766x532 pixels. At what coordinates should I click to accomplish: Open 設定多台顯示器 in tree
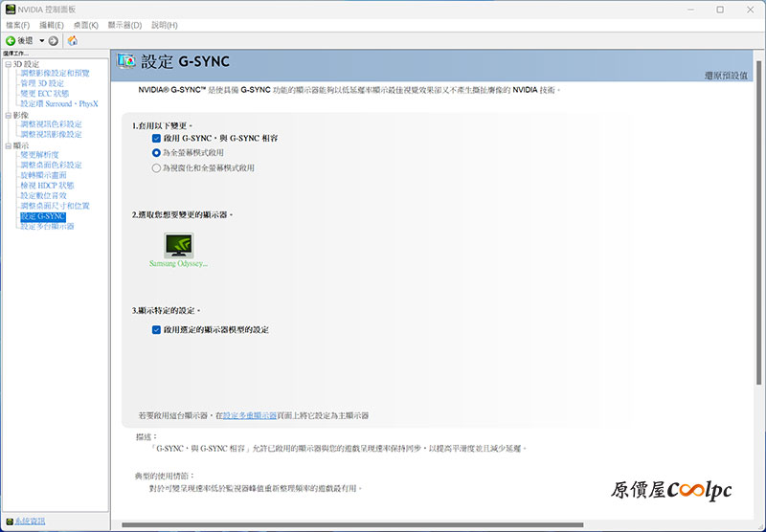47,227
